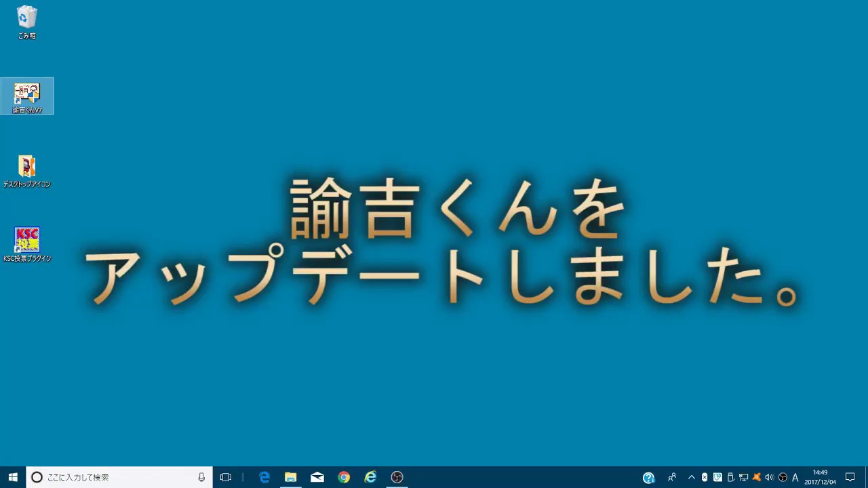Click the OBS icon in the system tray
868x488 pixels.
tap(783, 477)
